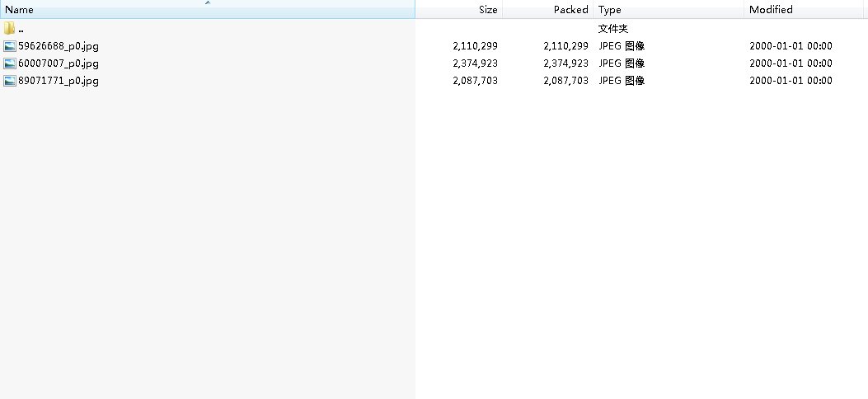Sort files by the Type column header
The height and width of the screenshot is (399, 868).
pyautogui.click(x=610, y=10)
